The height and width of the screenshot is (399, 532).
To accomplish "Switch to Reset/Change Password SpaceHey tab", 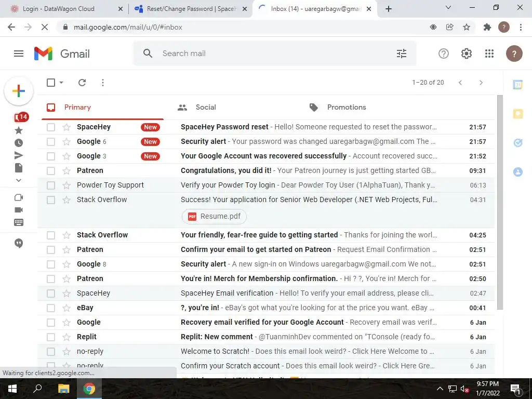I will click(x=191, y=9).
